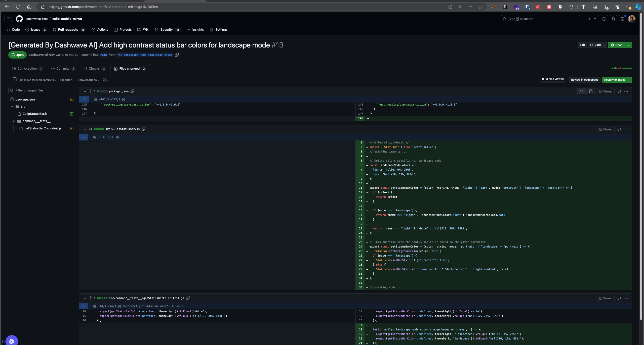Open the browser extensions puzzle icon
The height and width of the screenshot is (345, 644).
tap(571, 7)
